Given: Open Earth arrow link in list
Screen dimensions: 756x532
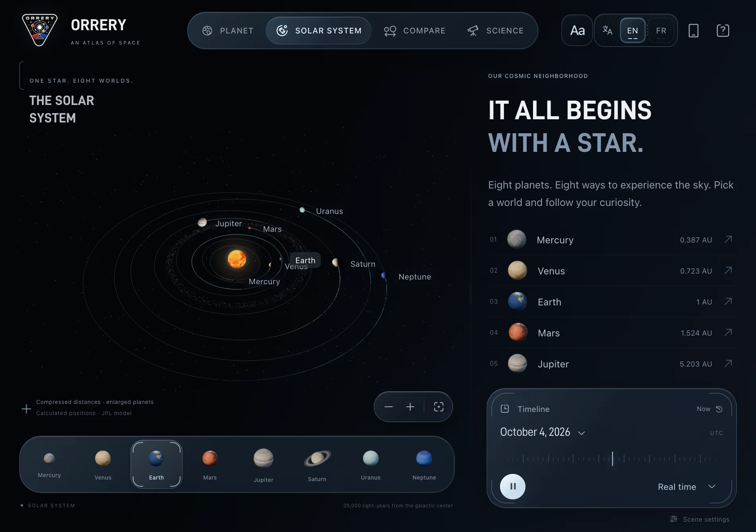Looking at the screenshot, I should pyautogui.click(x=728, y=301).
